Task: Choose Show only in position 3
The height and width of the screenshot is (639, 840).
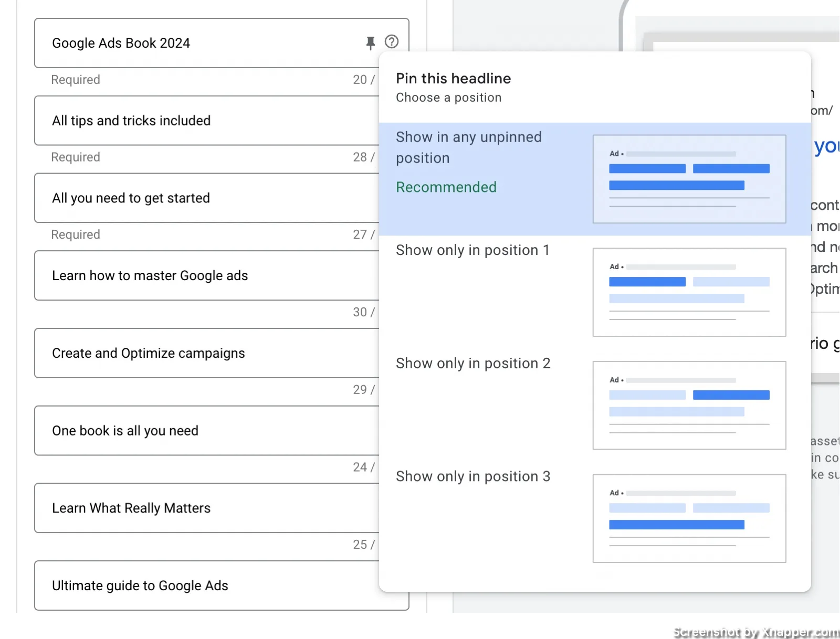Action: 595,519
